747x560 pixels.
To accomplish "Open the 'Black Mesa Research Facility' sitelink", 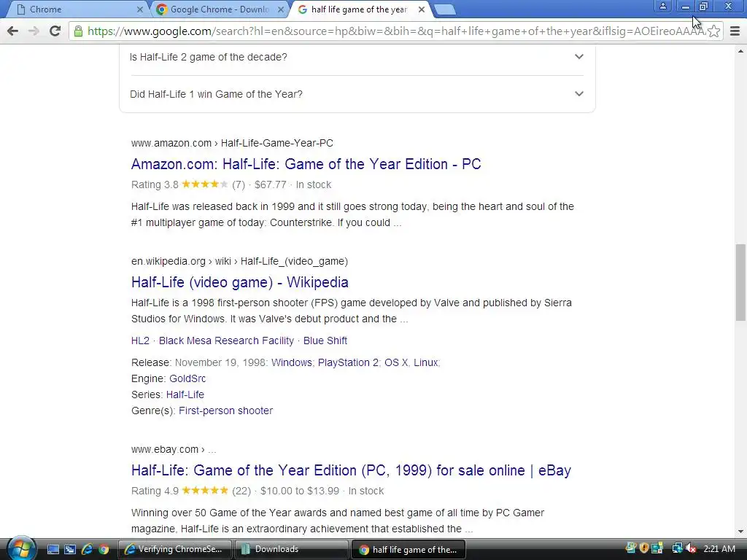I will tap(226, 341).
